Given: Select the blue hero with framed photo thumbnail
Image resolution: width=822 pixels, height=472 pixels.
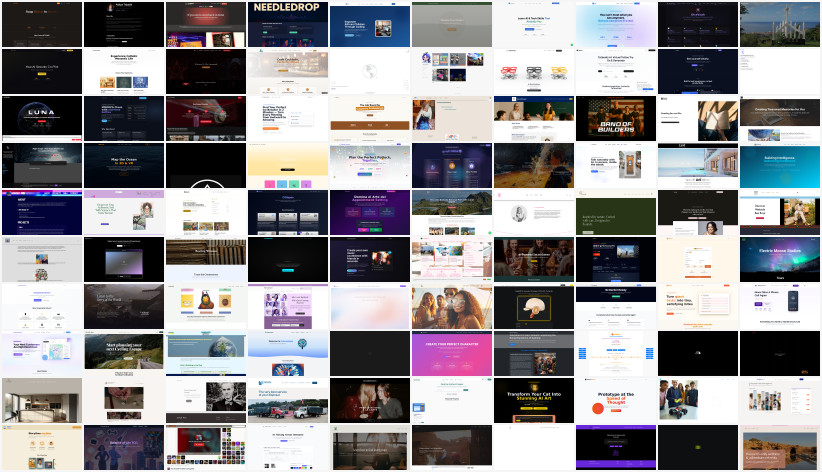Looking at the screenshot, I should pyautogui.click(x=370, y=24).
